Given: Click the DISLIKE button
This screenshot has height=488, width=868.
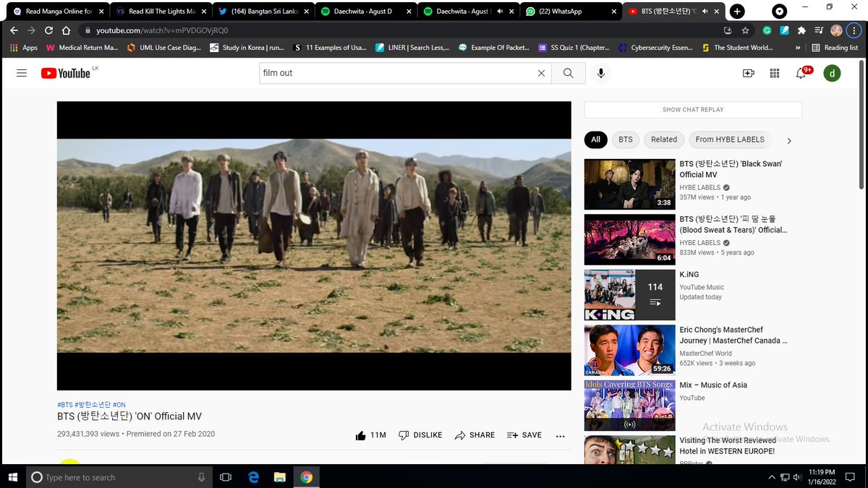Looking at the screenshot, I should pos(420,435).
